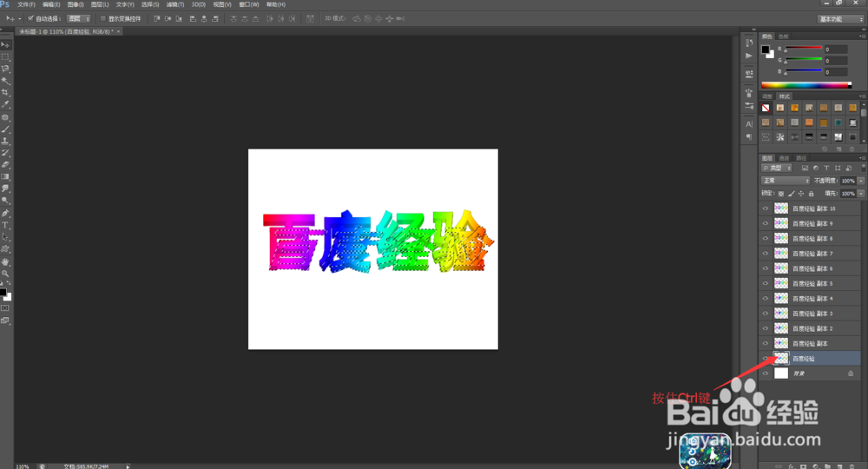Select the Gradient tool
Viewport: 868px width, 469px height.
pyautogui.click(x=5, y=176)
